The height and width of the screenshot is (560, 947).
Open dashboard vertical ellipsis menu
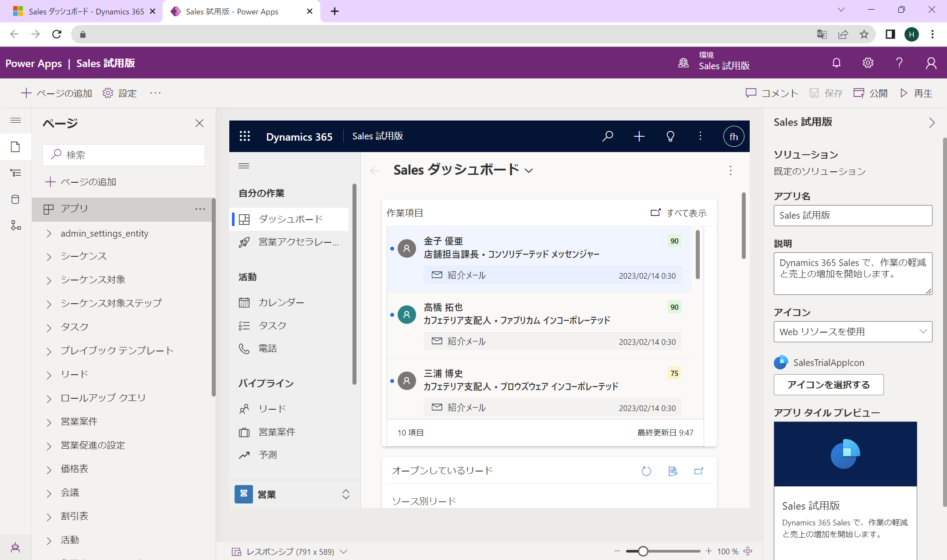pyautogui.click(x=730, y=170)
